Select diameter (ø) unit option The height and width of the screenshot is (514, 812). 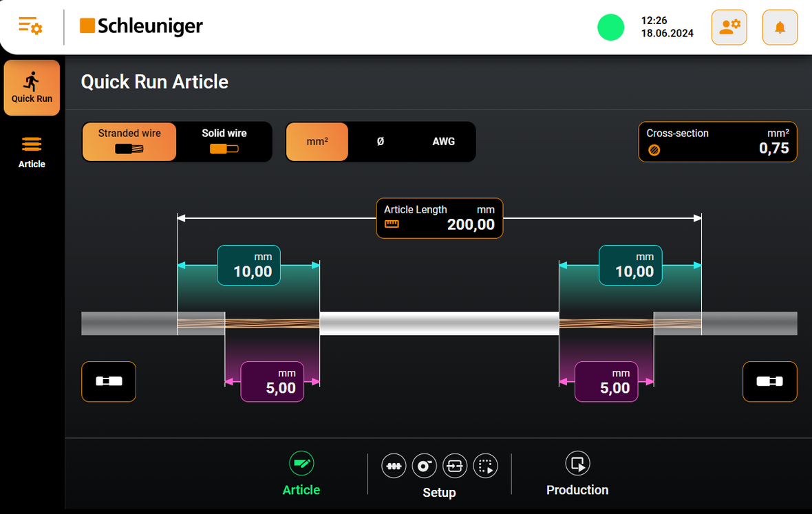click(x=381, y=142)
